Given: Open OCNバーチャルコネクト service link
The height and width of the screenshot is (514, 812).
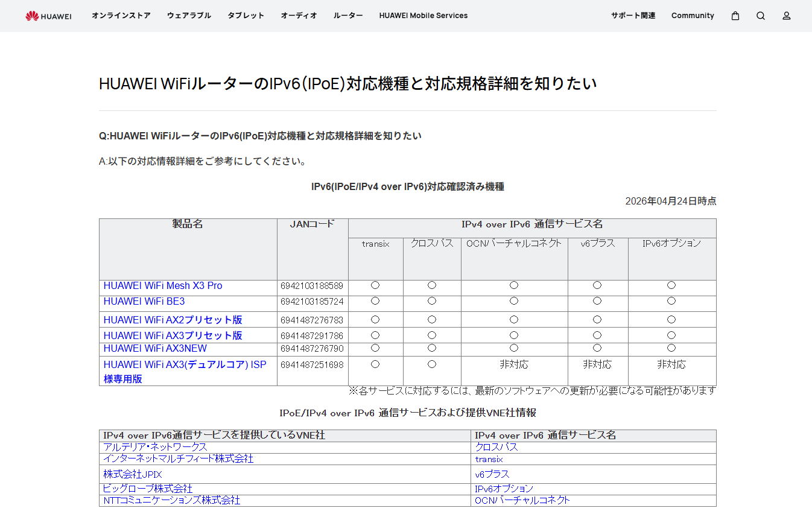Looking at the screenshot, I should point(522,500).
